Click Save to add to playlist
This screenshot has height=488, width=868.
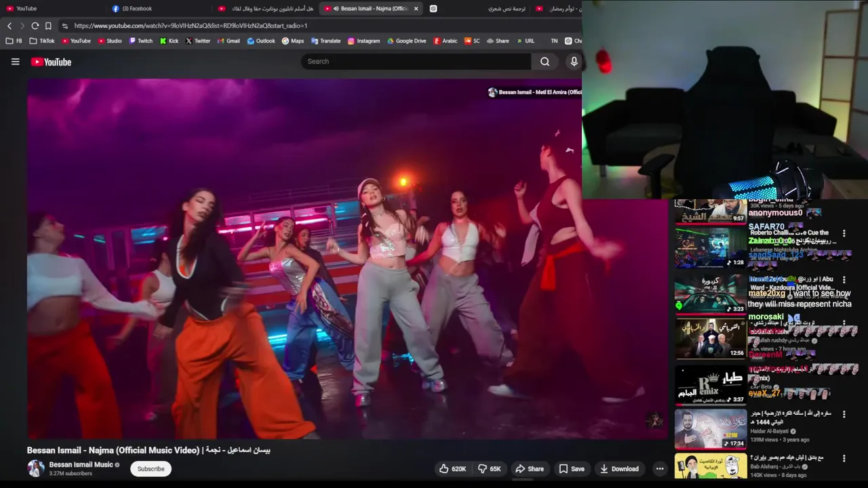pos(571,468)
